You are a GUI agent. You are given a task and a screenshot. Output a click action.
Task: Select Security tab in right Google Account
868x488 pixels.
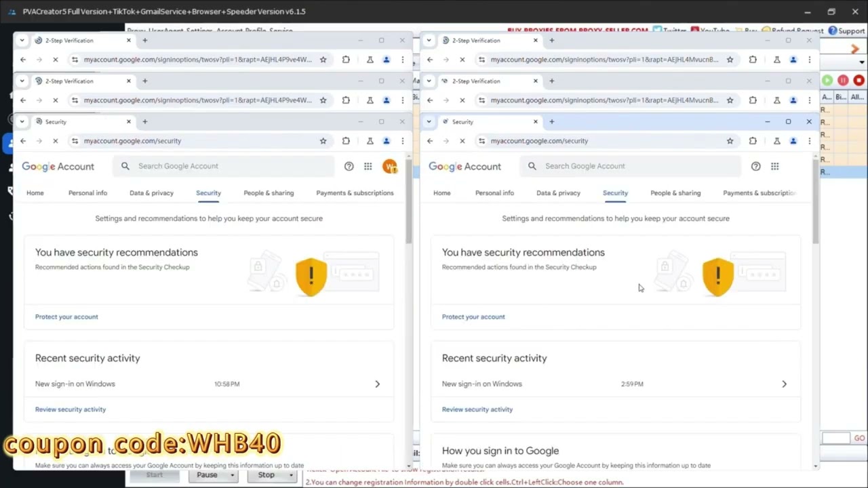click(615, 193)
